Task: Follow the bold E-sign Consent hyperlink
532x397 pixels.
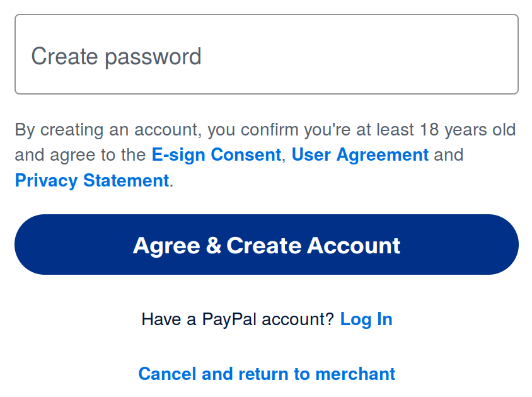Action: coord(216,155)
